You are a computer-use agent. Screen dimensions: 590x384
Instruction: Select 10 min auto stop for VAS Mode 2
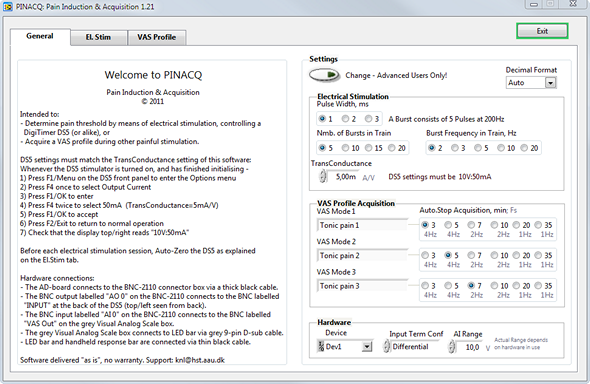[494, 255]
